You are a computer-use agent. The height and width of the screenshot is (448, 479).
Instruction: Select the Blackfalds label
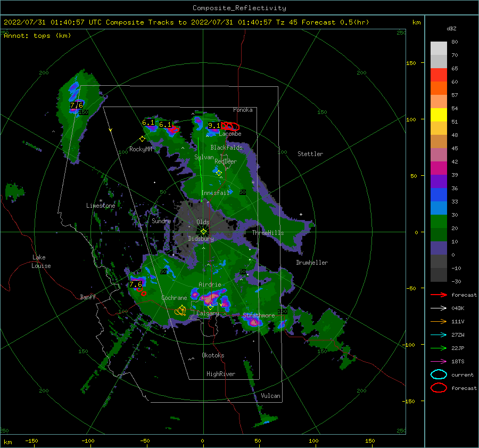226,148
